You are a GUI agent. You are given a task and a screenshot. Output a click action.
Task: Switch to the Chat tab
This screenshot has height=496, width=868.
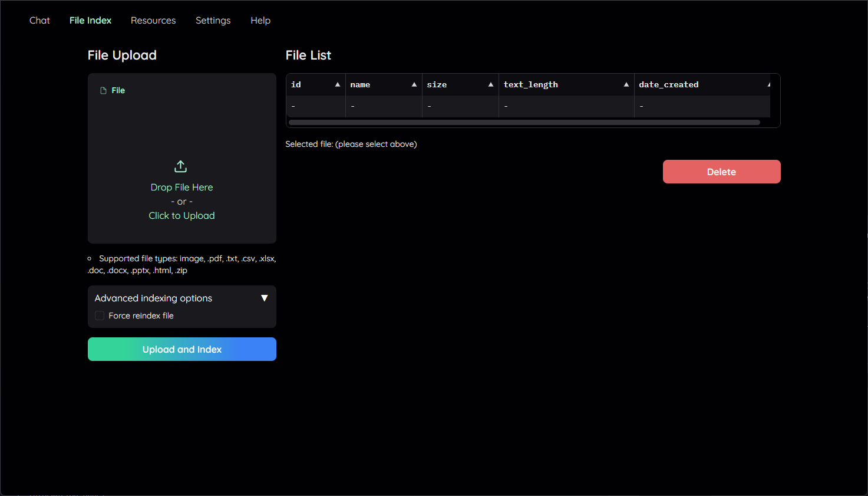[39, 21]
